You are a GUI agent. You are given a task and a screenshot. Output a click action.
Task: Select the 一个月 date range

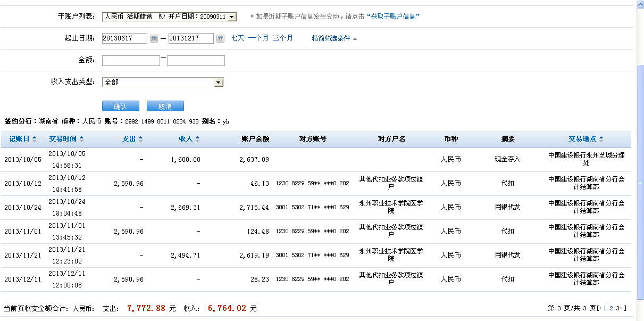pyautogui.click(x=258, y=38)
